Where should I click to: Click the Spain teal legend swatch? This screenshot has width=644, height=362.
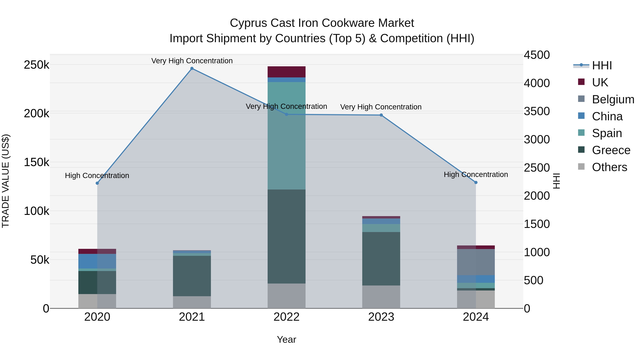(581, 132)
